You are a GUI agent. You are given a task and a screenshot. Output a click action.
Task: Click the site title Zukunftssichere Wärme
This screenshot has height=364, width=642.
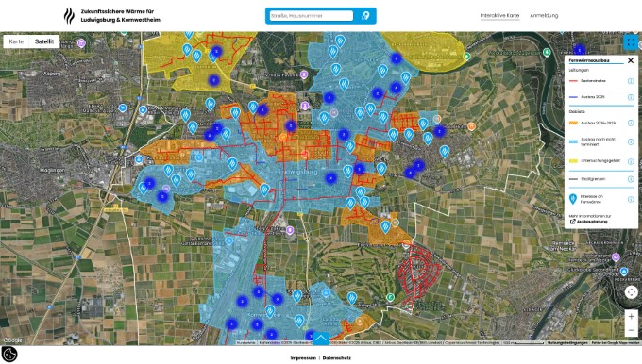121,15
